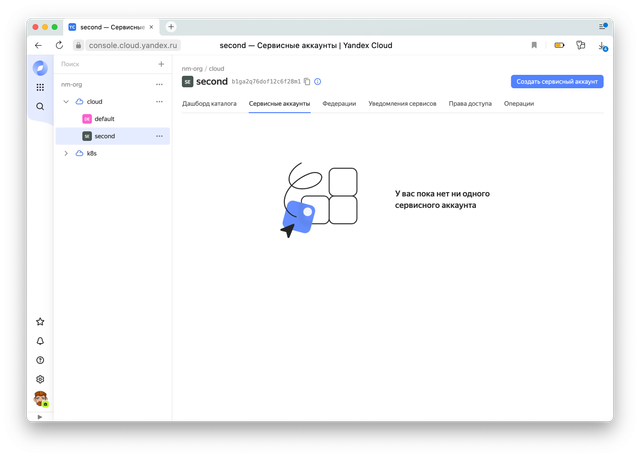The image size is (640, 457).
Task: Open the three-dot menu for second folder
Action: (x=159, y=136)
